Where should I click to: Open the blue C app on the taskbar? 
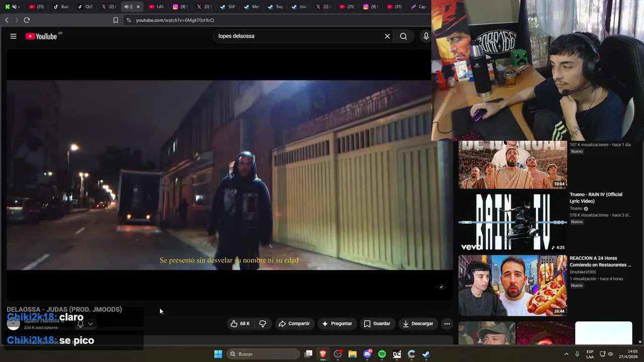(412, 354)
